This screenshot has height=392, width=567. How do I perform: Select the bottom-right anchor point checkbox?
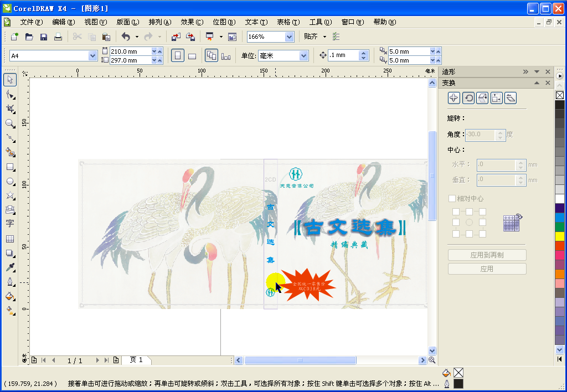tap(482, 234)
